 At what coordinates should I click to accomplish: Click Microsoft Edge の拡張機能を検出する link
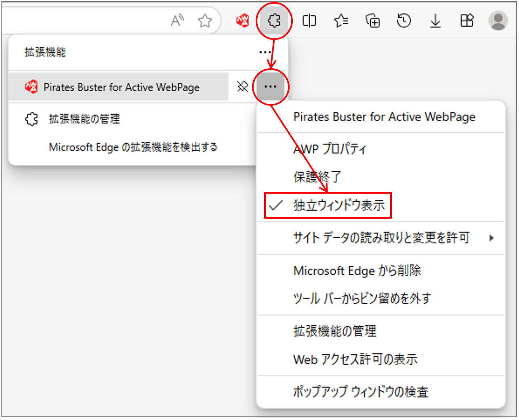click(133, 147)
